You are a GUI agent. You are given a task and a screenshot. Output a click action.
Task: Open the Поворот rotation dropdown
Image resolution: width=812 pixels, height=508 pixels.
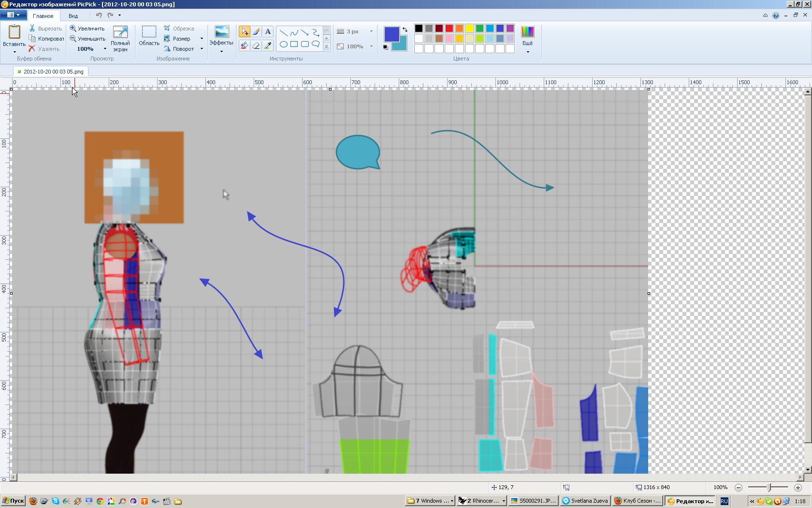202,49
